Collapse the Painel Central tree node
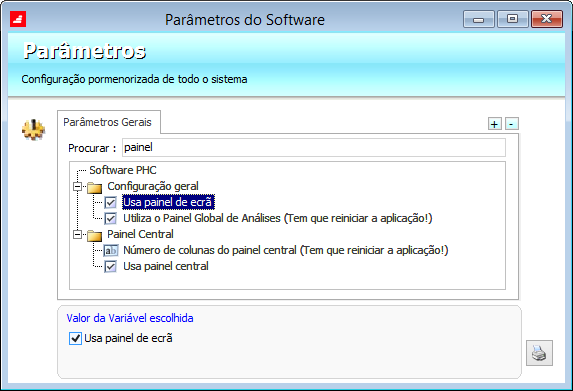Screen dimensions: 573x391 [x=77, y=234]
